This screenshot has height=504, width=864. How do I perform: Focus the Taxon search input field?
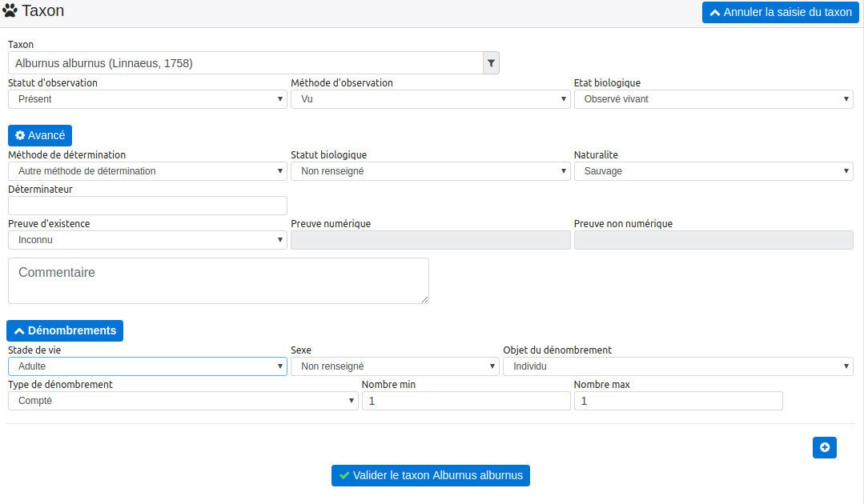click(246, 63)
